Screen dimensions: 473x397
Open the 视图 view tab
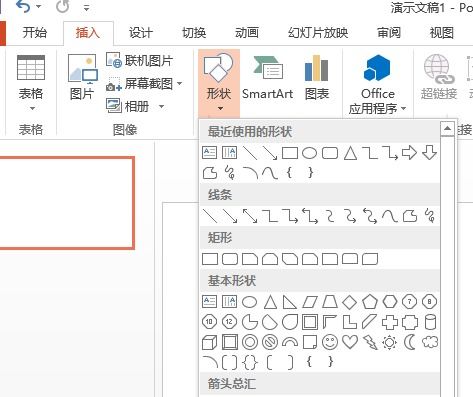(442, 33)
